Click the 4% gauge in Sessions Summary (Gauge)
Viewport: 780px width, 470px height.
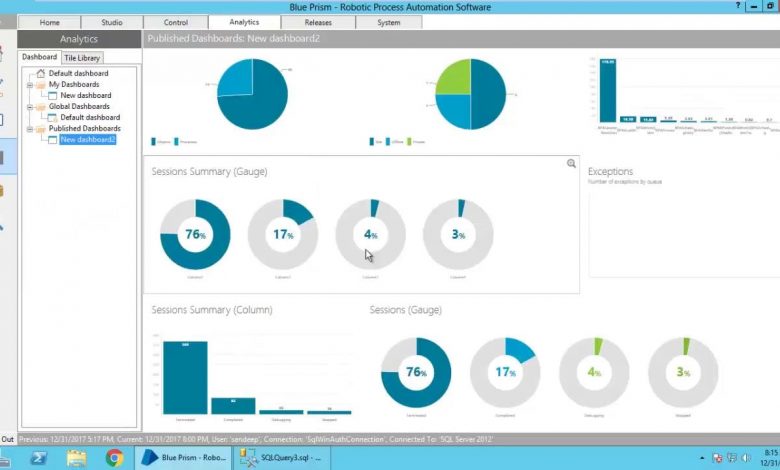pos(371,234)
